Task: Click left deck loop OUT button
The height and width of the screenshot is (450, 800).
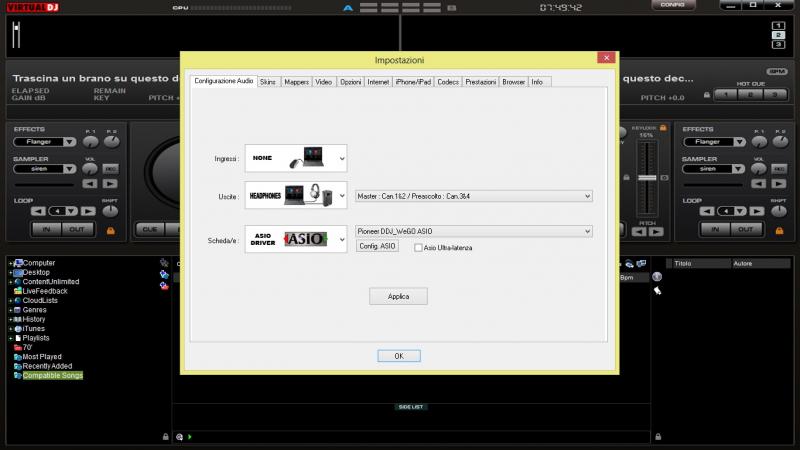Action: coord(77,230)
